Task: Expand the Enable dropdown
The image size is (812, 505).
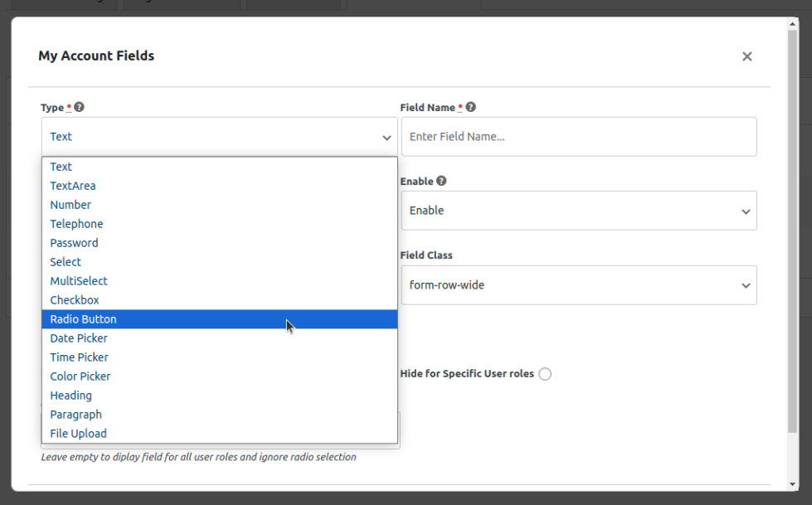Action: [x=578, y=211]
